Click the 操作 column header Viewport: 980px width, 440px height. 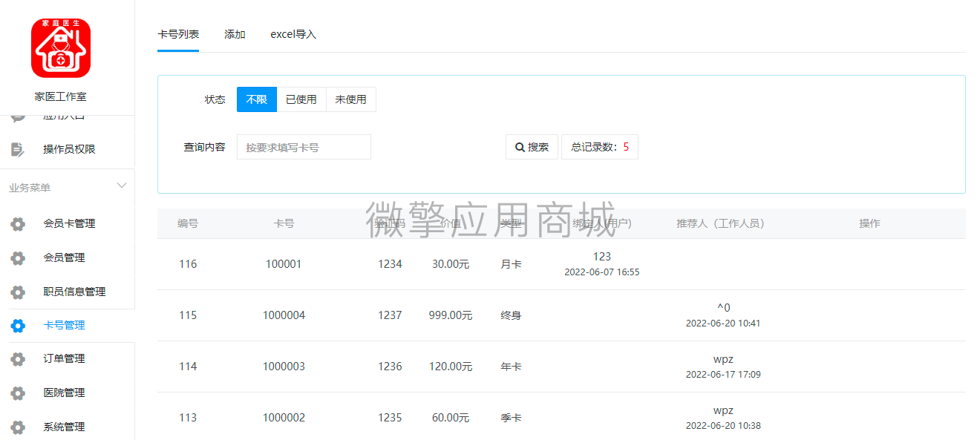click(869, 223)
